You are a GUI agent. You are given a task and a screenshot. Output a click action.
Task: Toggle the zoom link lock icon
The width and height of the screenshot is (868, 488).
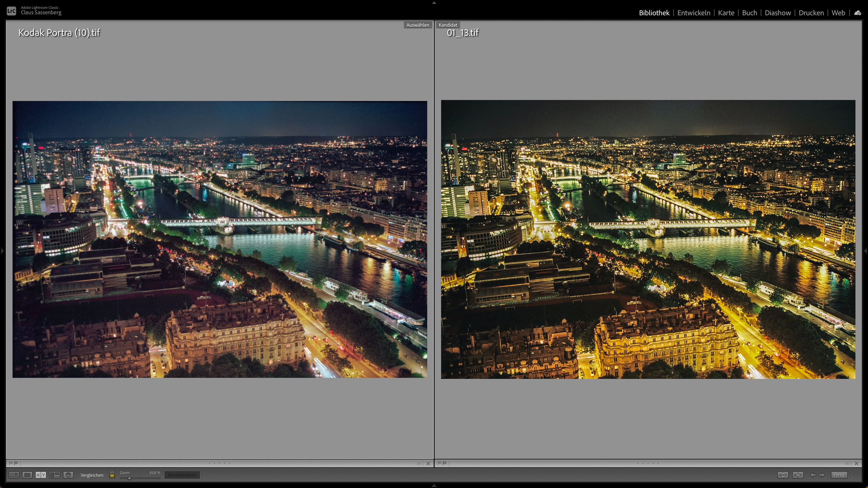pyautogui.click(x=112, y=475)
